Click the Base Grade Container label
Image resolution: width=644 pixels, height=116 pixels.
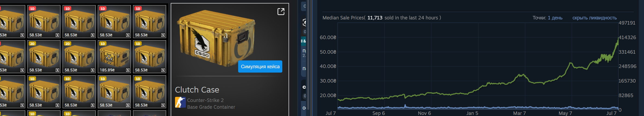click(x=211, y=107)
